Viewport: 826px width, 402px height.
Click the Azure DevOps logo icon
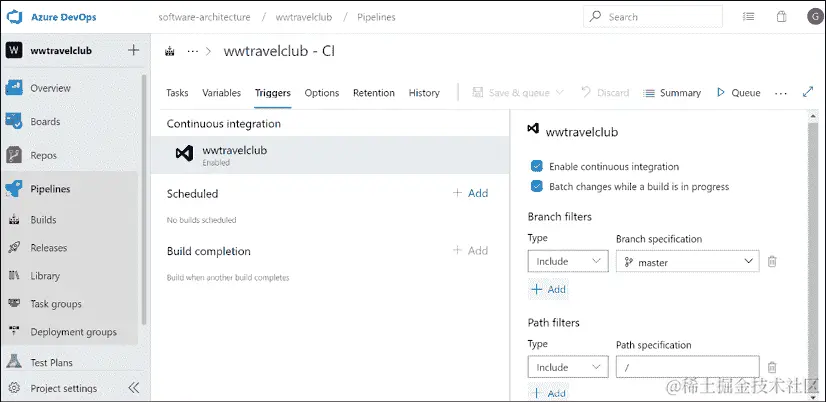coord(14,17)
